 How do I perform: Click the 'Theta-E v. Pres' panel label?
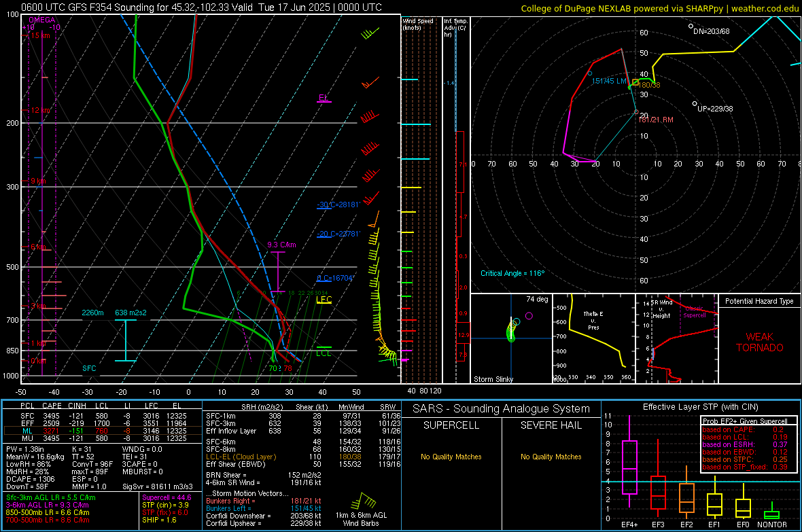coord(593,320)
